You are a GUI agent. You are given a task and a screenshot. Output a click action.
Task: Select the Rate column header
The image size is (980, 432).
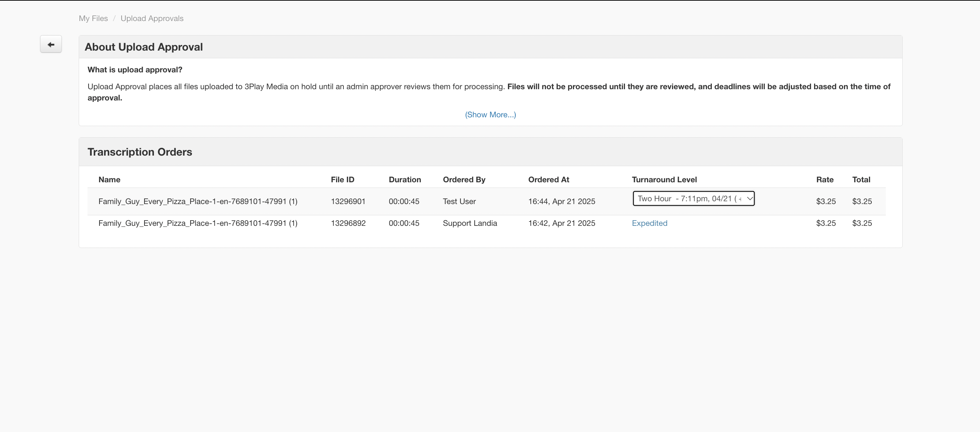tap(825, 179)
